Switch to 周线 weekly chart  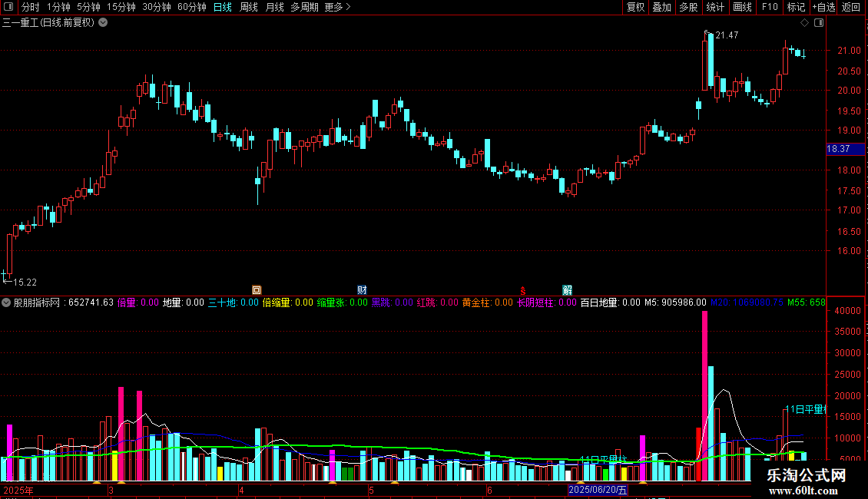tap(249, 7)
